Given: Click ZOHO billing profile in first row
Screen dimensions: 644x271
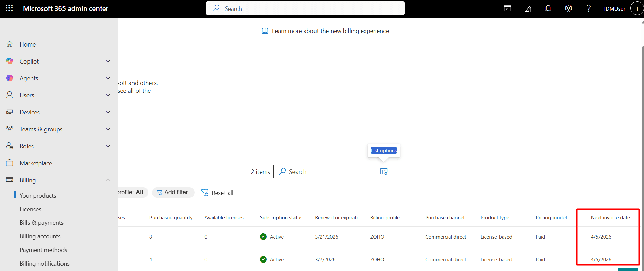Looking at the screenshot, I should (x=377, y=237).
